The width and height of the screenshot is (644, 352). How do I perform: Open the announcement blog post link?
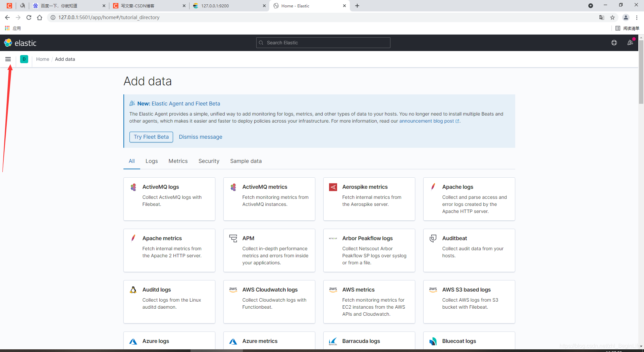tap(429, 121)
